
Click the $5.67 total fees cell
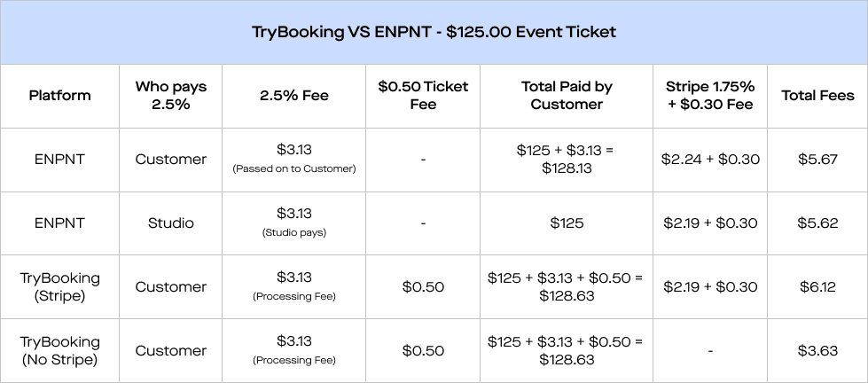(817, 160)
